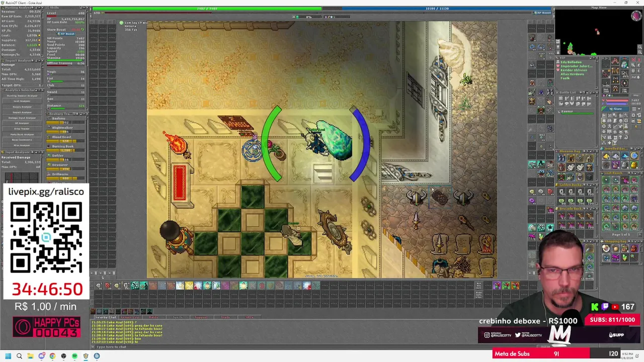Zoom out the minimap with the lower magnifier icon
Screen dimensions: 644x362
tap(640, 52)
